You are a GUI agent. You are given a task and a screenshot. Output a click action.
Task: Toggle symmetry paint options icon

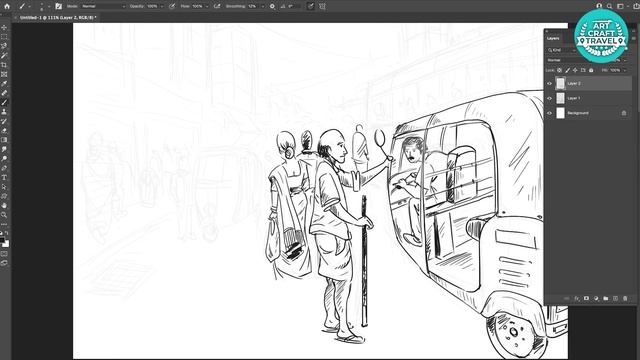click(322, 6)
